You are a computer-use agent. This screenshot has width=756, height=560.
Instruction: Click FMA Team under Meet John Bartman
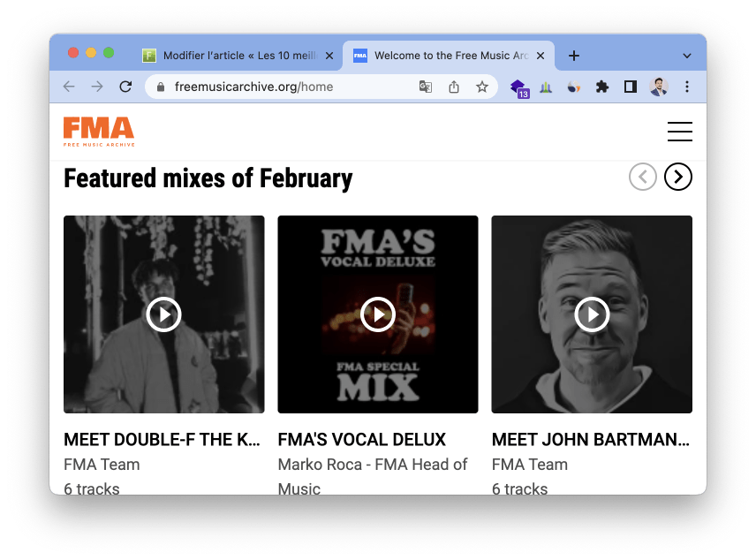point(530,465)
